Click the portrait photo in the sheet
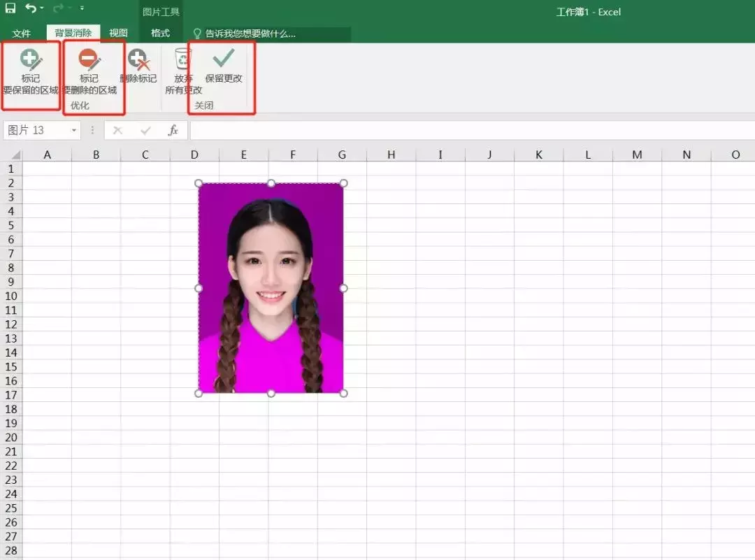The height and width of the screenshot is (560, 755). (271, 289)
